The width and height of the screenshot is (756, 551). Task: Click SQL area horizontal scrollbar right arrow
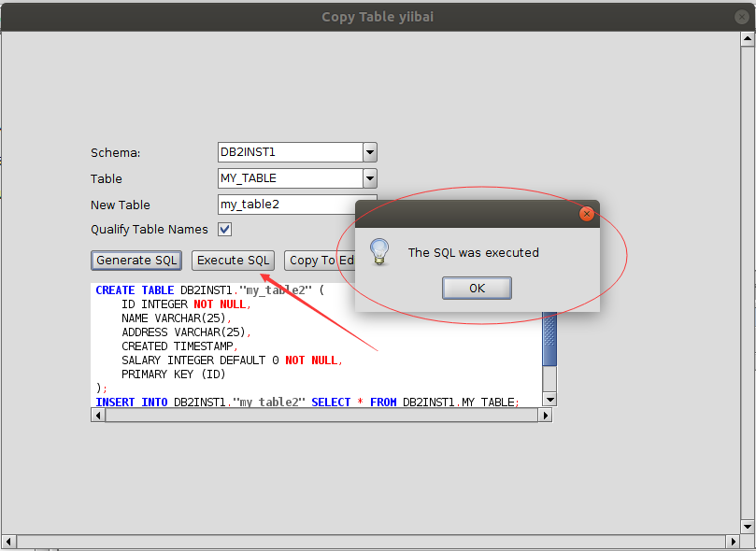click(x=547, y=415)
